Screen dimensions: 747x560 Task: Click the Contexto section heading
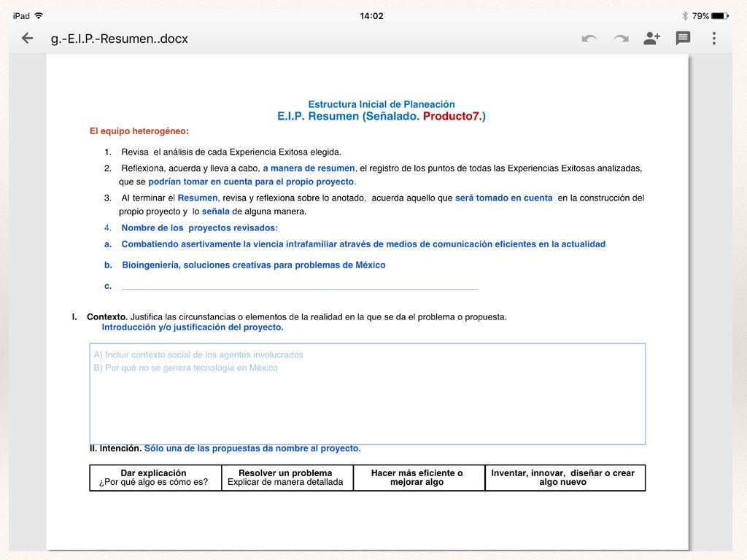coord(107,316)
